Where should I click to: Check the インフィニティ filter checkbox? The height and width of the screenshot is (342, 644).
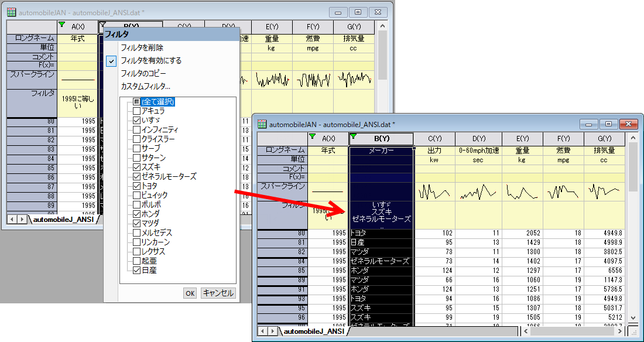(x=137, y=130)
